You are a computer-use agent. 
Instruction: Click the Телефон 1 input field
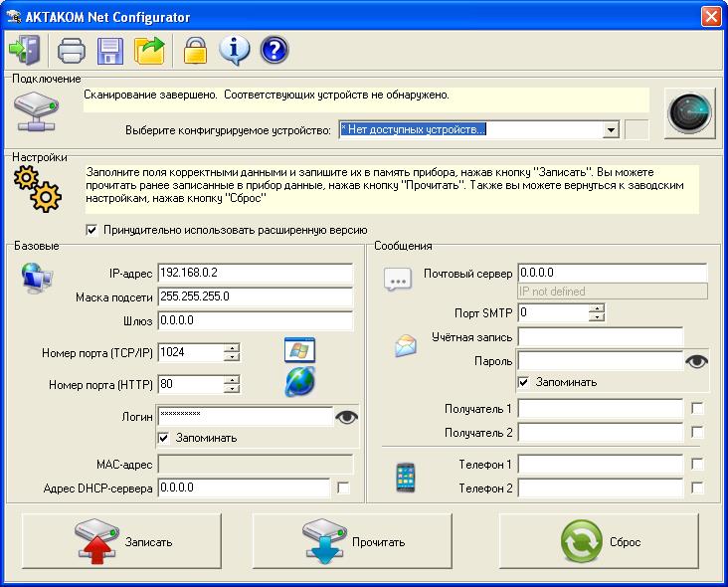point(601,464)
